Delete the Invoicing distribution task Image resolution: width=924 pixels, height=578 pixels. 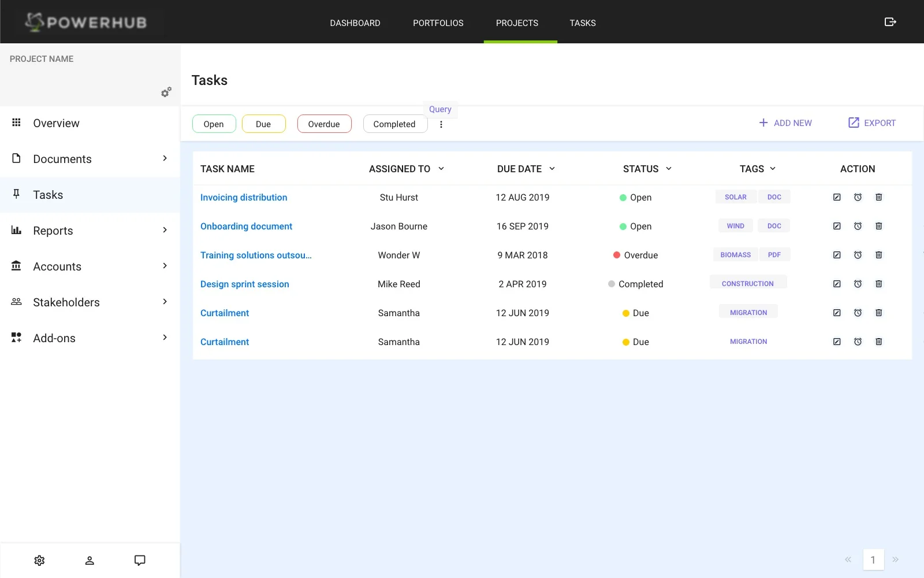(x=878, y=197)
